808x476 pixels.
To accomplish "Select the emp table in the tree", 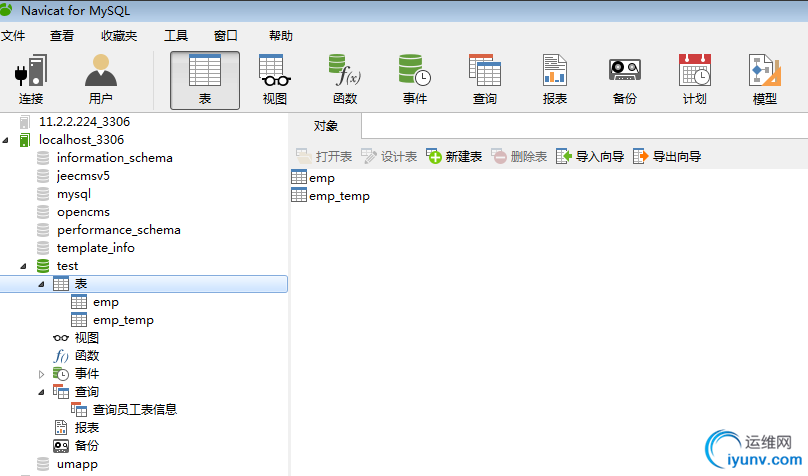I will (x=106, y=302).
